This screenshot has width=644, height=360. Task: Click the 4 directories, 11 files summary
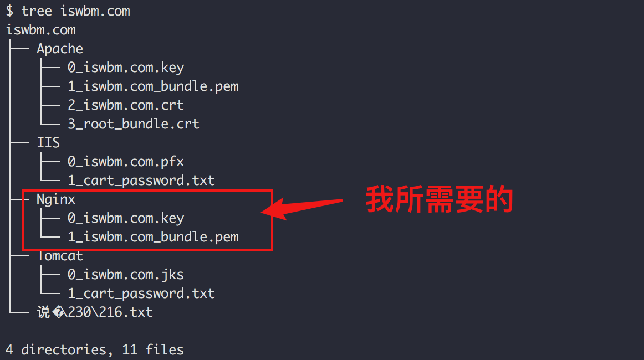tap(95, 349)
